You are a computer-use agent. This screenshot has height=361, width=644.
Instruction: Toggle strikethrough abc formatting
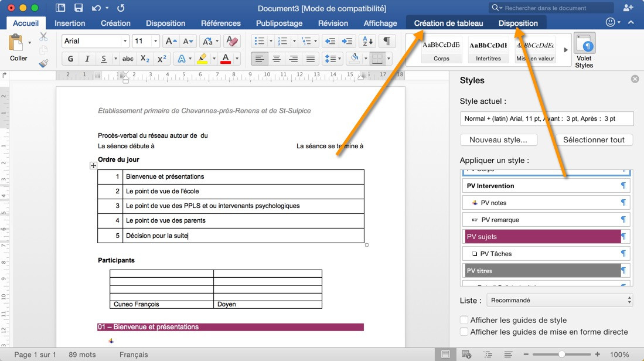[x=127, y=59]
